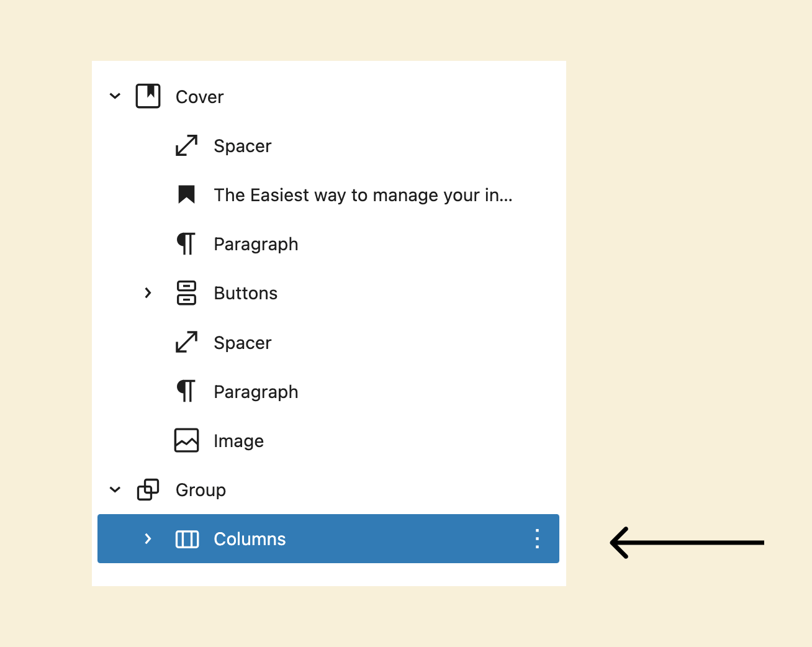Screen dimensions: 812x647
Task: Click the Spacer icon just below Buttons
Action: 186,342
